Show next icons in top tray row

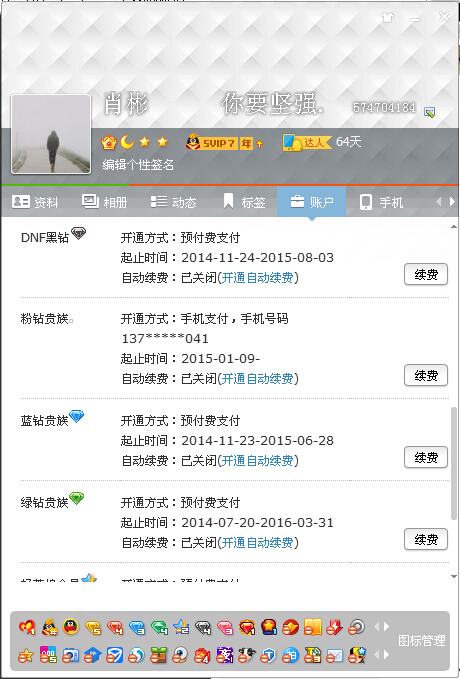click(386, 627)
